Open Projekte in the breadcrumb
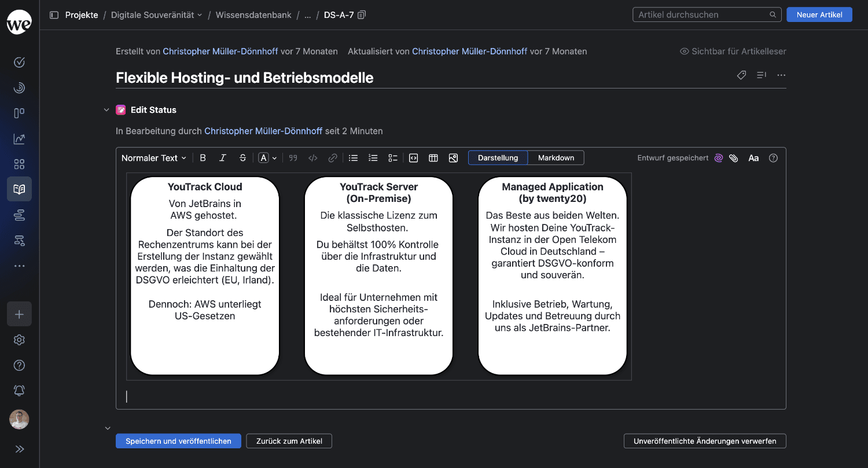Image resolution: width=868 pixels, height=468 pixels. 82,15
